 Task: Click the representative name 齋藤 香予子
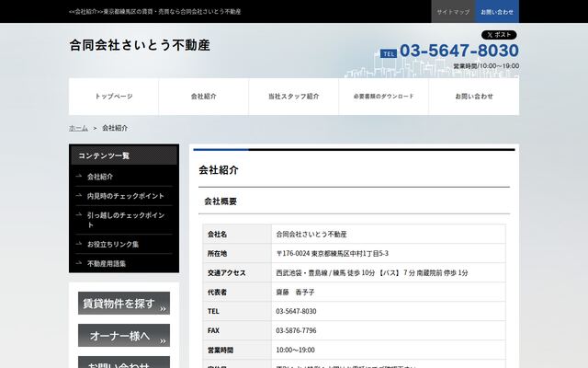pos(295,293)
